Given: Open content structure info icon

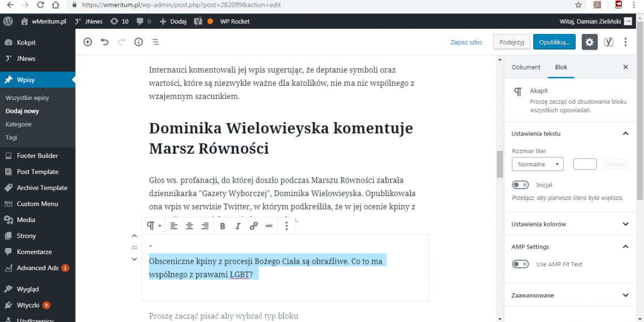Looking at the screenshot, I should click(x=138, y=42).
